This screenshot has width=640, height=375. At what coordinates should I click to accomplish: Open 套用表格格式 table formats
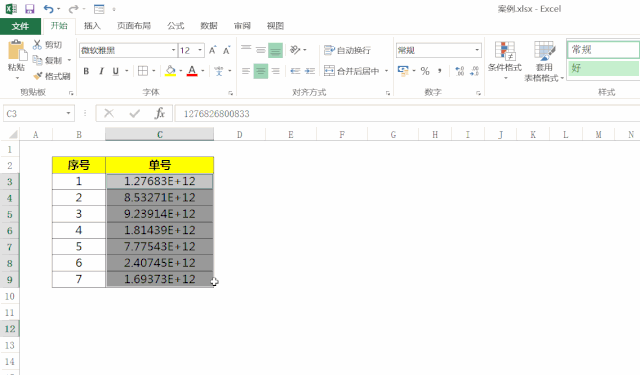(544, 61)
